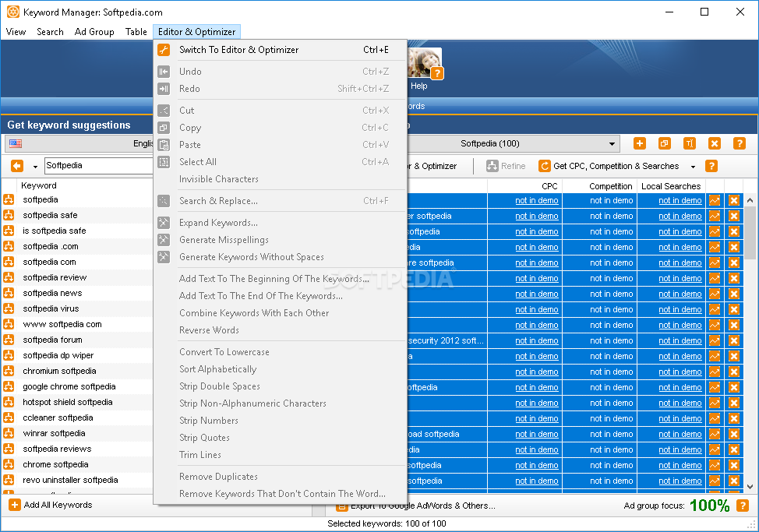Click the delete ad group X icon
The image size is (759, 532).
(x=715, y=143)
